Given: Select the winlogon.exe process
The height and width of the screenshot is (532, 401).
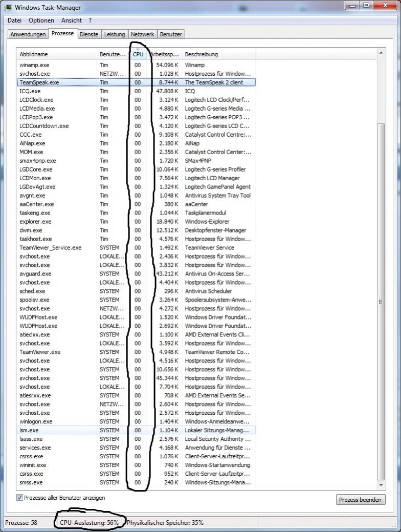Looking at the screenshot, I should (x=136, y=422).
